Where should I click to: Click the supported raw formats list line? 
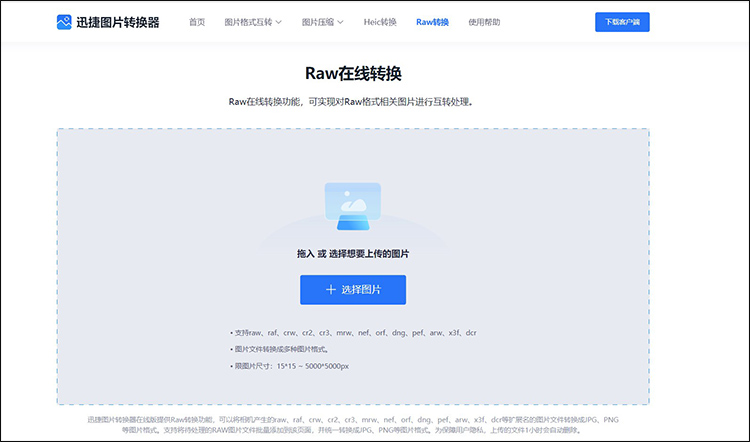[355, 332]
